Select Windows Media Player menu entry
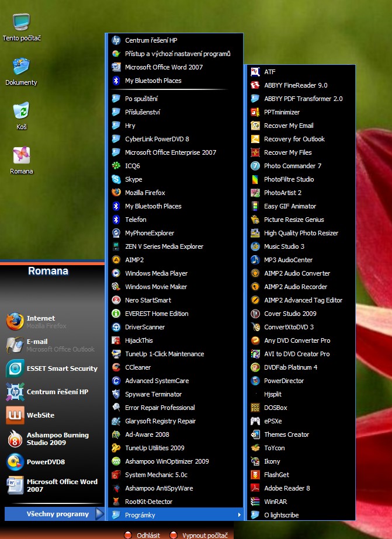 tap(156, 273)
